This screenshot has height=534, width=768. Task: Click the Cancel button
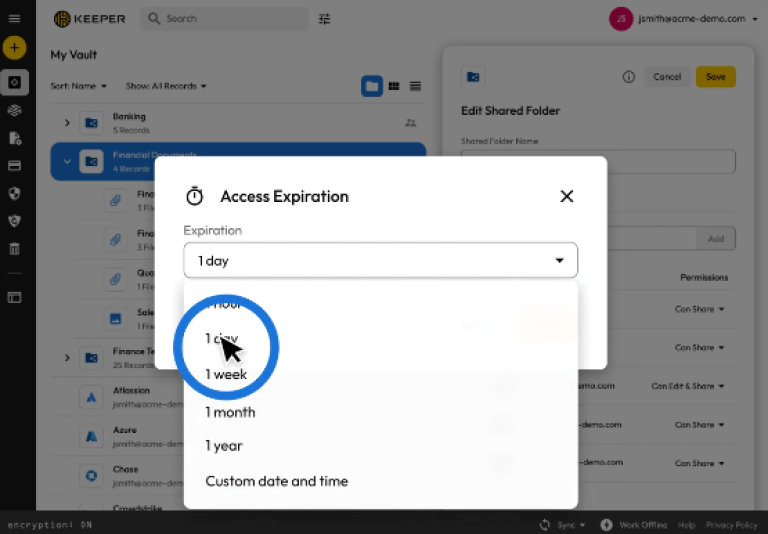667,77
